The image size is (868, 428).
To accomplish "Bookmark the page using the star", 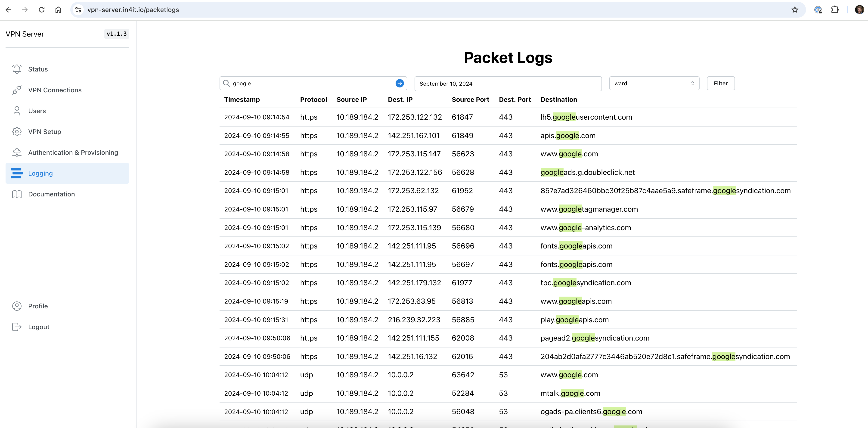I will point(795,9).
